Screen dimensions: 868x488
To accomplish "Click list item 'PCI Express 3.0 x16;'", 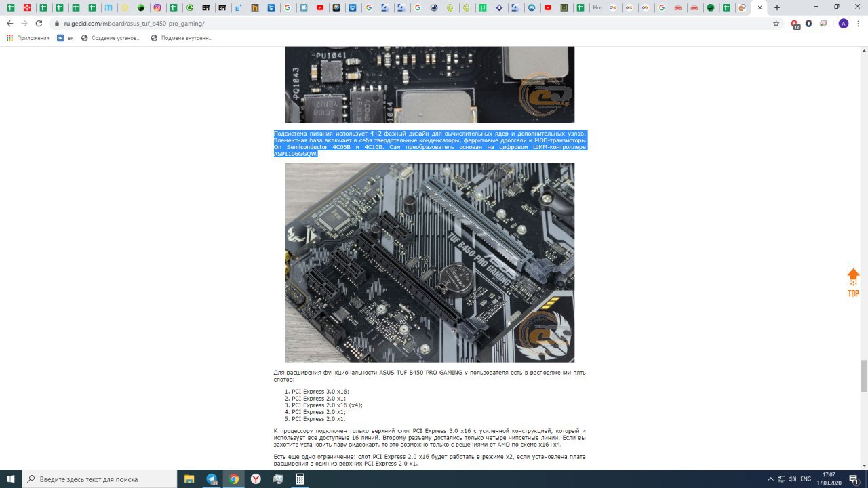I will tap(321, 392).
